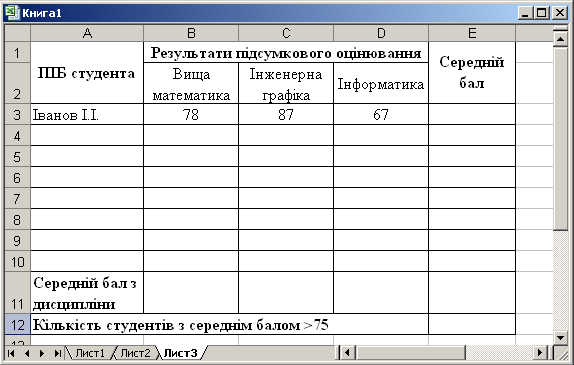Switch to the Лист2 sheet tab
Image resolution: width=574 pixels, height=365 pixels.
[x=135, y=353]
